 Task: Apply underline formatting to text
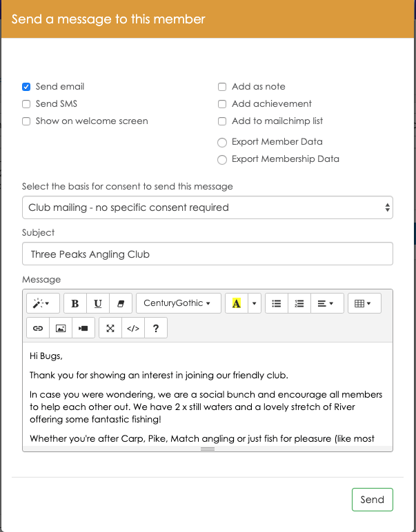(x=98, y=303)
